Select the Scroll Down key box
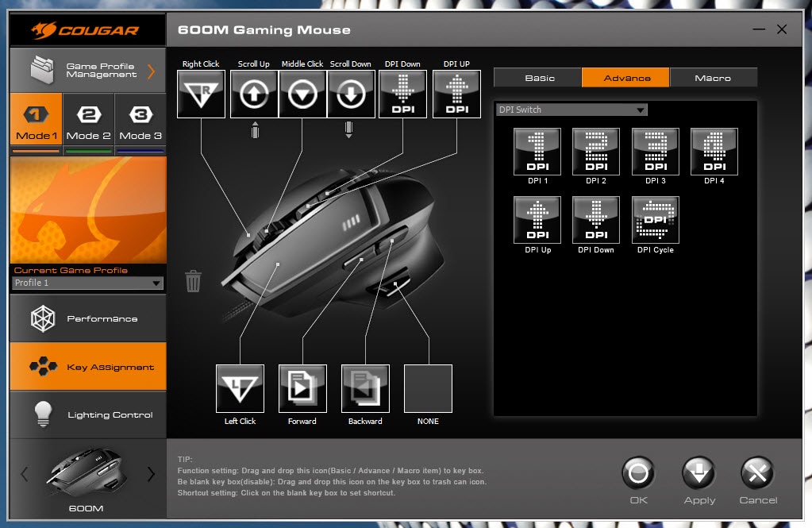812x528 pixels. point(351,94)
